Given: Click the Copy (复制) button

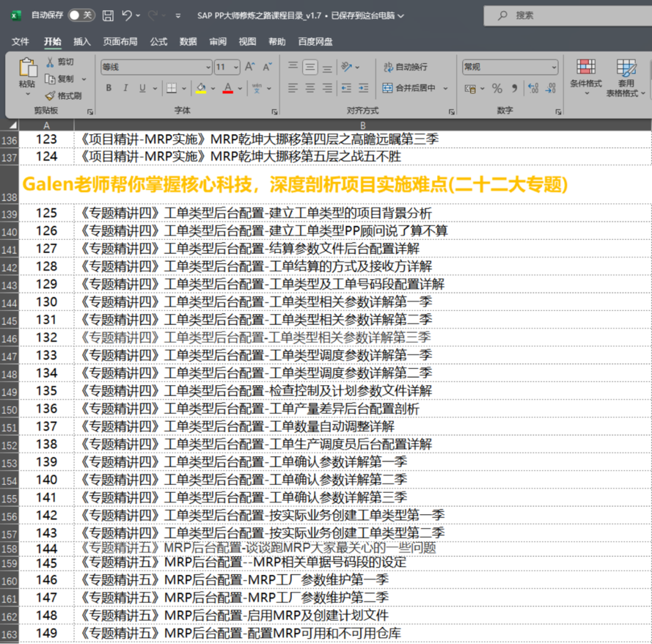Looking at the screenshot, I should coord(59,79).
